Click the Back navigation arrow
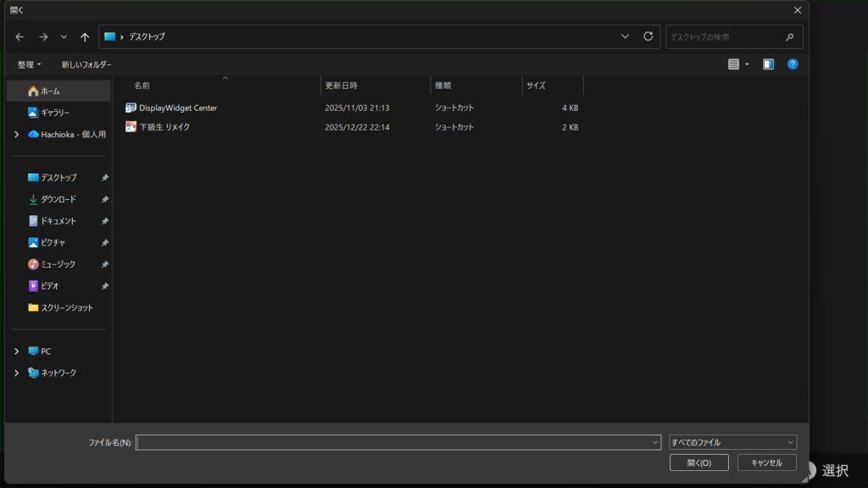The image size is (868, 488). point(19,37)
